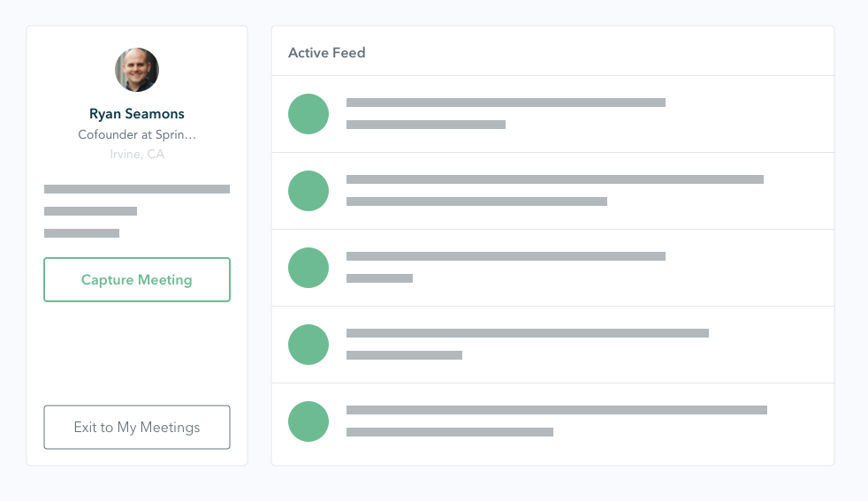868x501 pixels.
Task: Click longest placeholder line under profile location
Action: click(137, 189)
